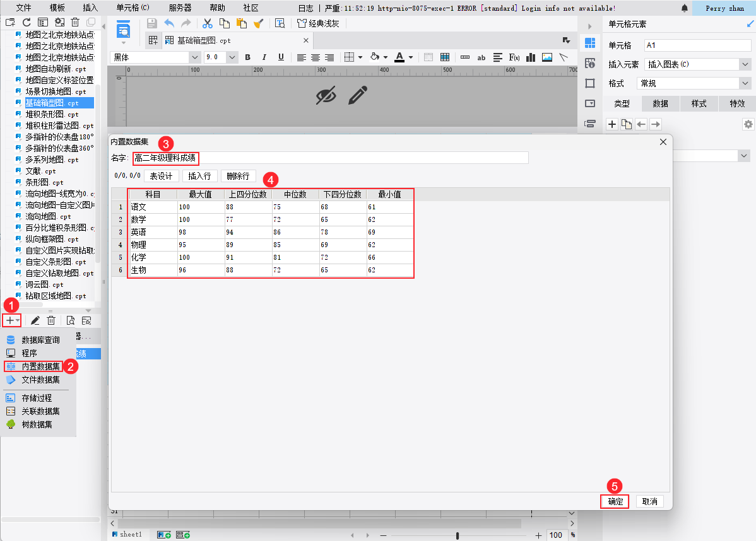The height and width of the screenshot is (541, 756).
Task: Click the plus add icon in the chart type panel
Action: tap(612, 124)
